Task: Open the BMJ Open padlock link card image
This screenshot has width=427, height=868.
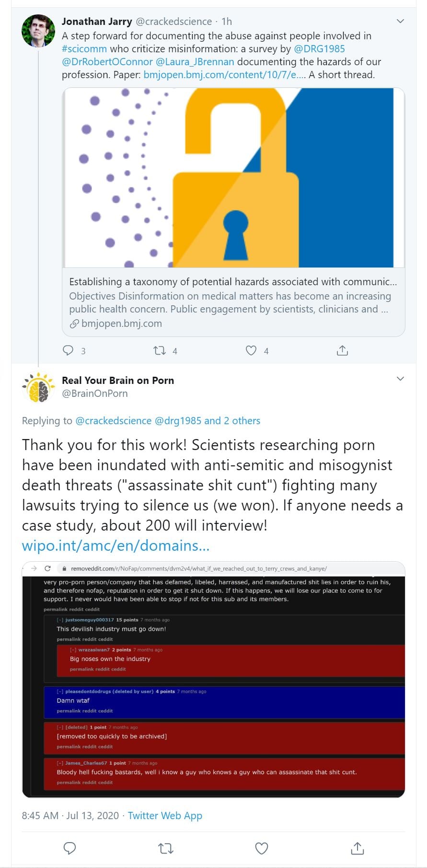Action: click(233, 177)
